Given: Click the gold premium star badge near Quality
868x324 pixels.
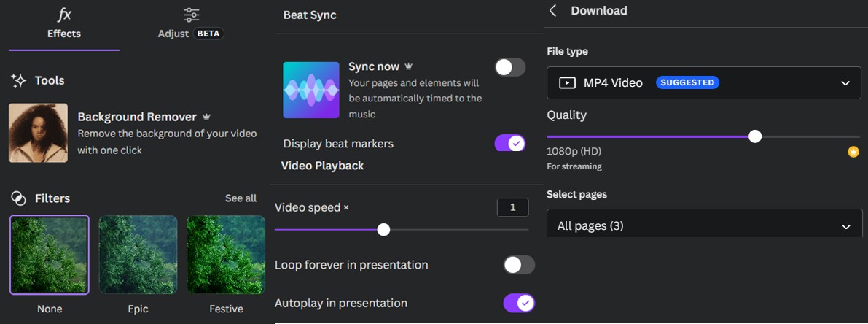Looking at the screenshot, I should coord(853,152).
